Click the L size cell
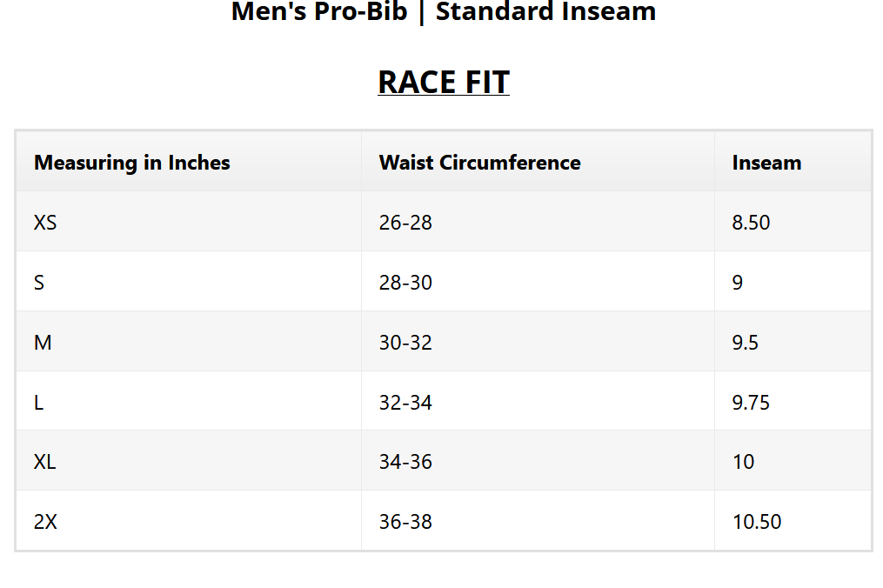Screen dimensions: 883x588 coord(38,403)
